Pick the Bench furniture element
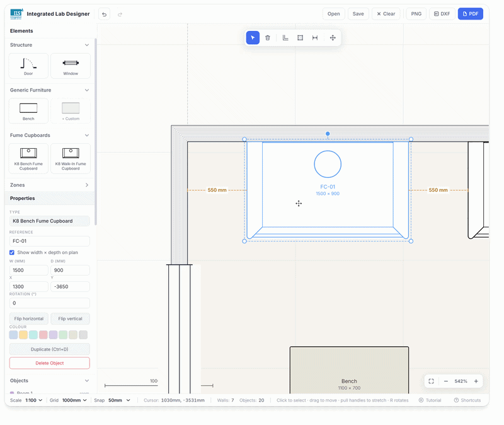504x425 pixels. coord(28,111)
